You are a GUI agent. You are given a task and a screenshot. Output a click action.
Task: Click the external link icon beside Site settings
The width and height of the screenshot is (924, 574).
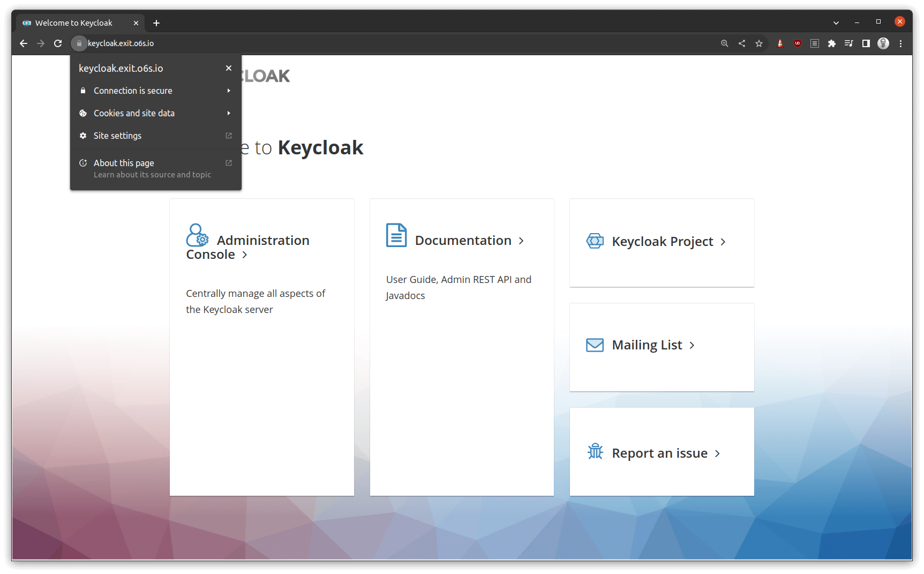tap(229, 136)
